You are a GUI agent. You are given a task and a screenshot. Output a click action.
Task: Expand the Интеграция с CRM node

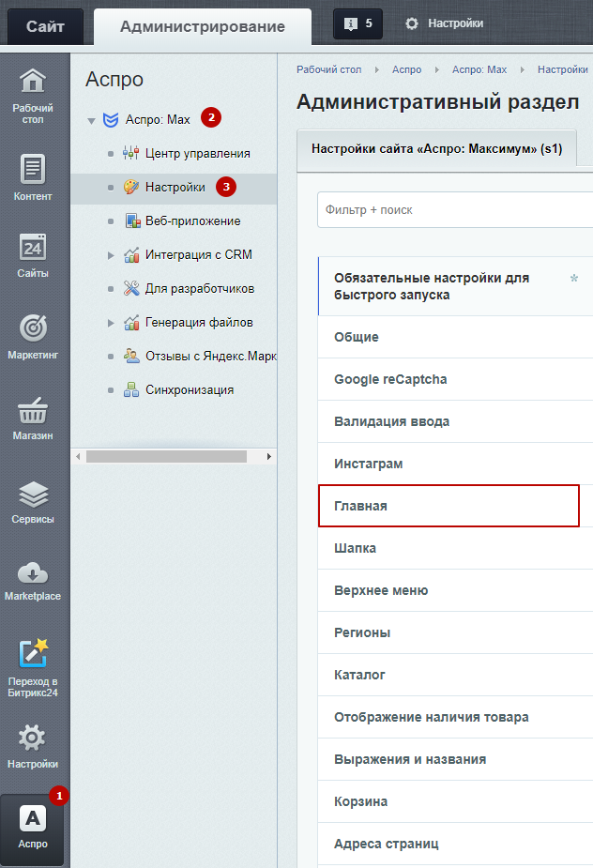pos(111,255)
